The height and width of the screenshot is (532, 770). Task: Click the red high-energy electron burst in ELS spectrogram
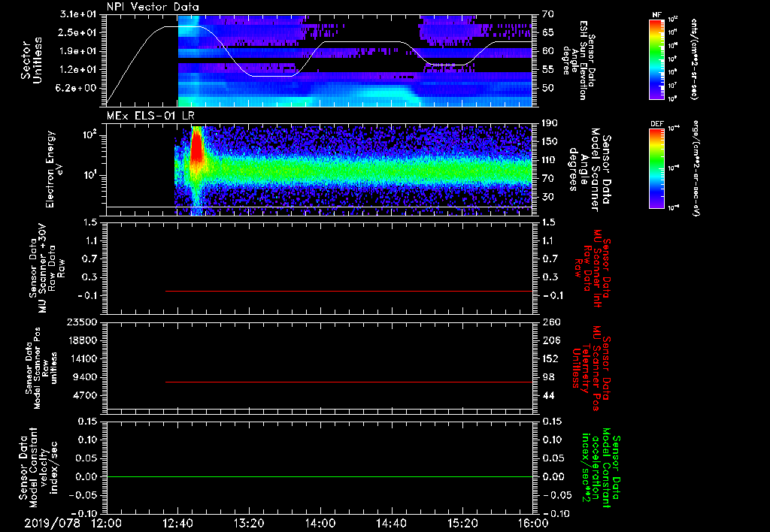point(196,147)
